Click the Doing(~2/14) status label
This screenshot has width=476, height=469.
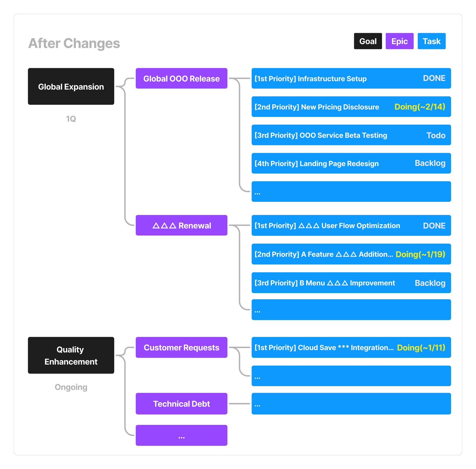pos(420,107)
